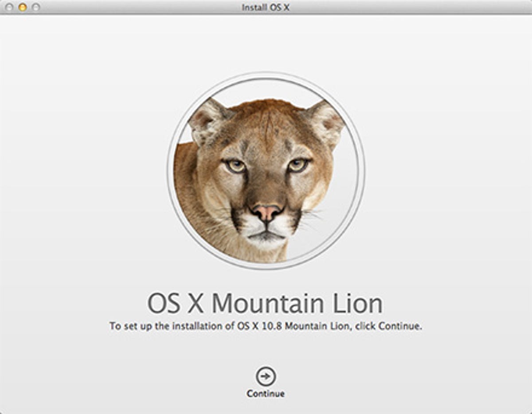Click the green zoom button
The height and width of the screenshot is (414, 532).
[x=35, y=6]
